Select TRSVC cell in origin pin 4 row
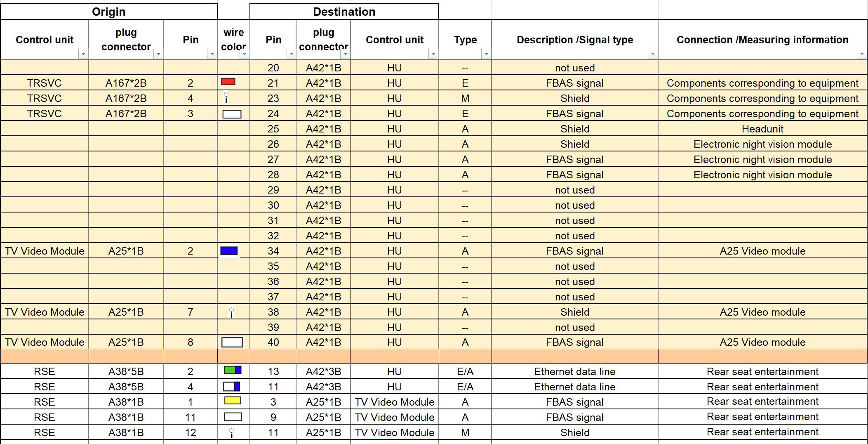The width and height of the screenshot is (868, 444). coord(45,98)
